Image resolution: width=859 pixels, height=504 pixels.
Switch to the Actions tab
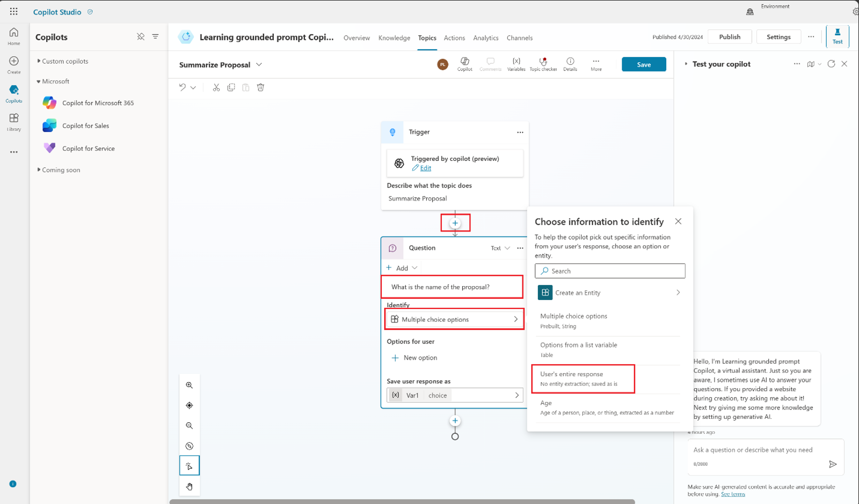[x=454, y=38]
